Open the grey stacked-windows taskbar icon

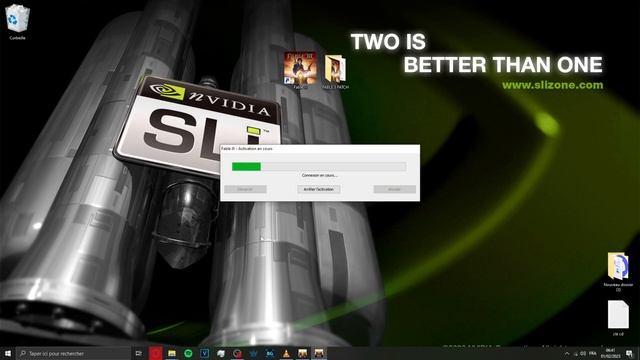coord(221,353)
